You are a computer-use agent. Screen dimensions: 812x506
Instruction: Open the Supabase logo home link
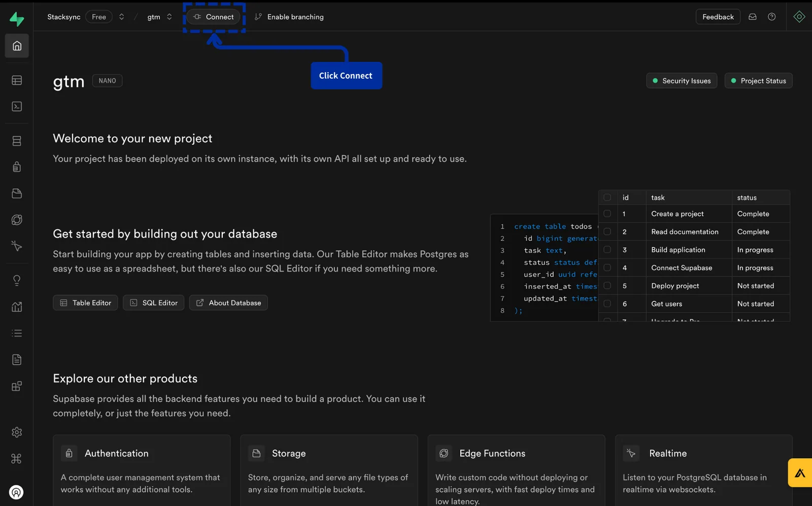(x=17, y=19)
